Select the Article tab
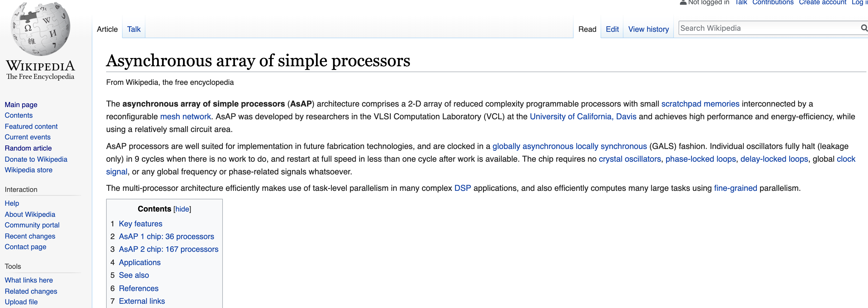868x308 pixels. [107, 29]
